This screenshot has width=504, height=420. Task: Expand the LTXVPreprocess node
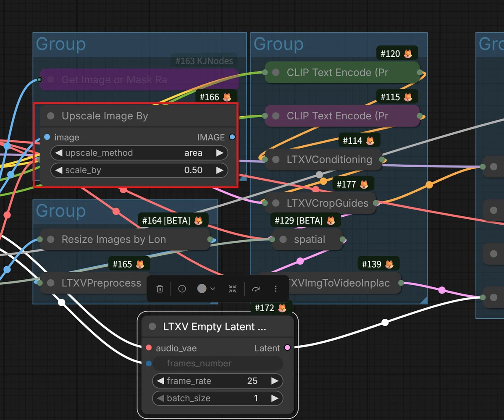(x=51, y=283)
